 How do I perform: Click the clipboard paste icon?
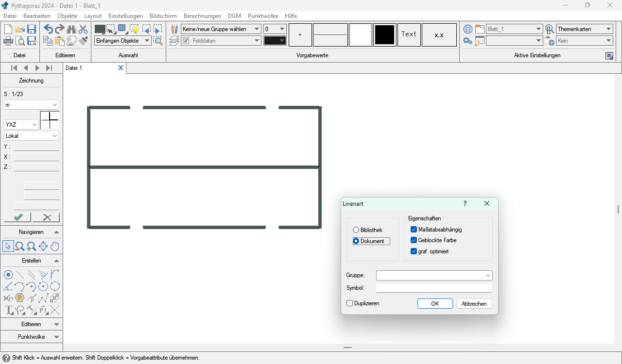coord(60,41)
